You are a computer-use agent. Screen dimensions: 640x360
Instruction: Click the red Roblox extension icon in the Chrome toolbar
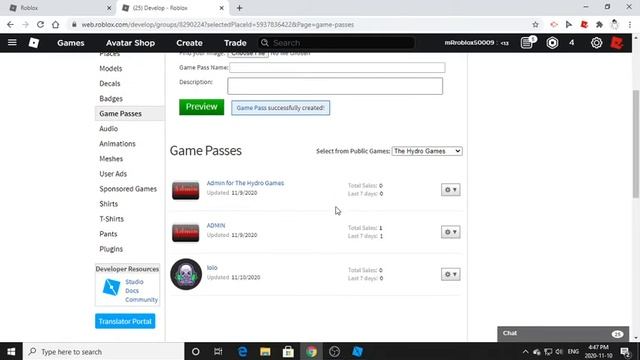click(584, 24)
